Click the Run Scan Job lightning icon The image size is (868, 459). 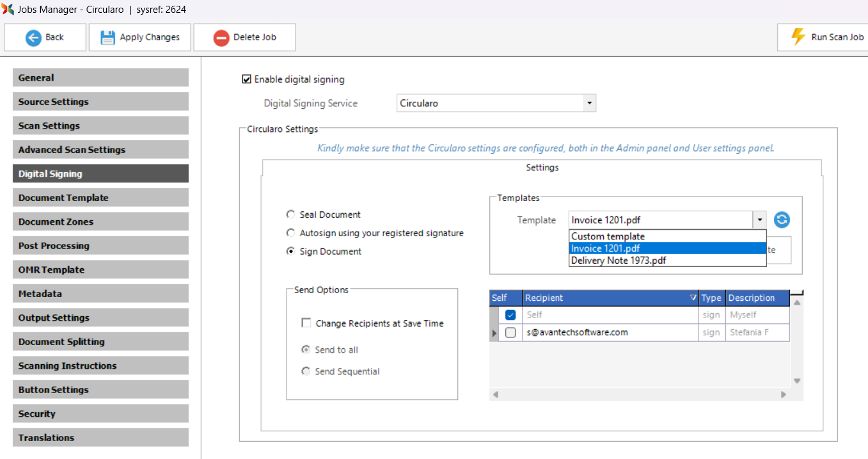tap(798, 36)
